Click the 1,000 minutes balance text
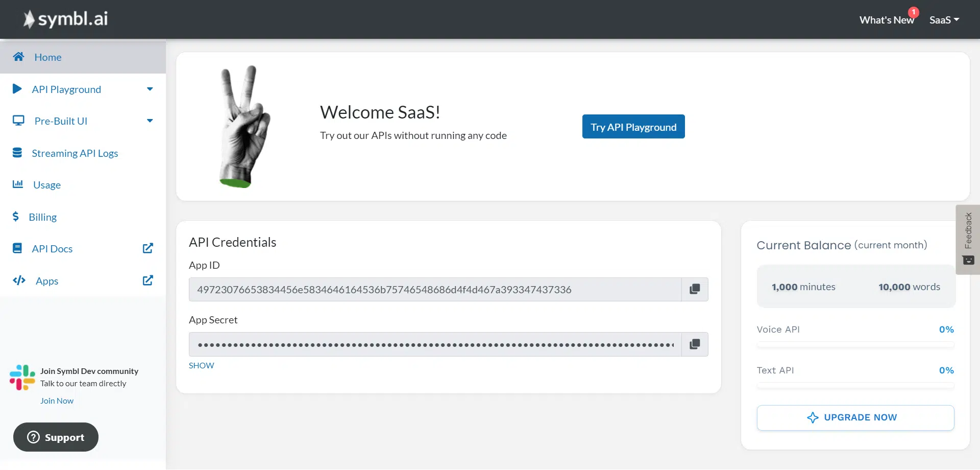Screen dimensions: 980x470 (803, 287)
